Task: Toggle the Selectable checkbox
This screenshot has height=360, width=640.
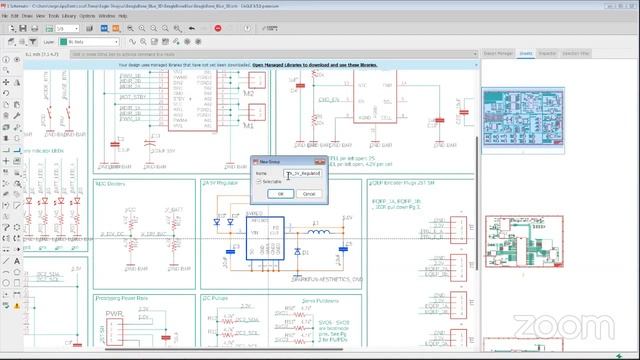Action: (x=259, y=182)
